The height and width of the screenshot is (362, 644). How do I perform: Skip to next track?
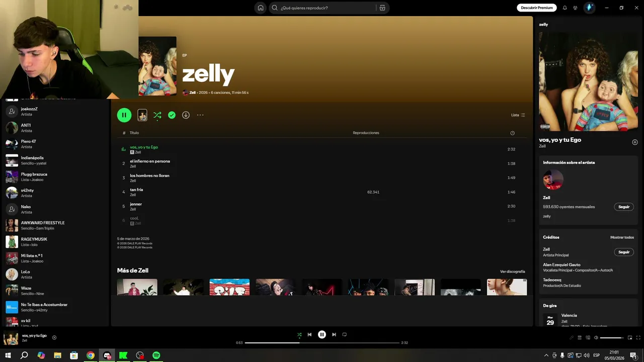tap(334, 334)
